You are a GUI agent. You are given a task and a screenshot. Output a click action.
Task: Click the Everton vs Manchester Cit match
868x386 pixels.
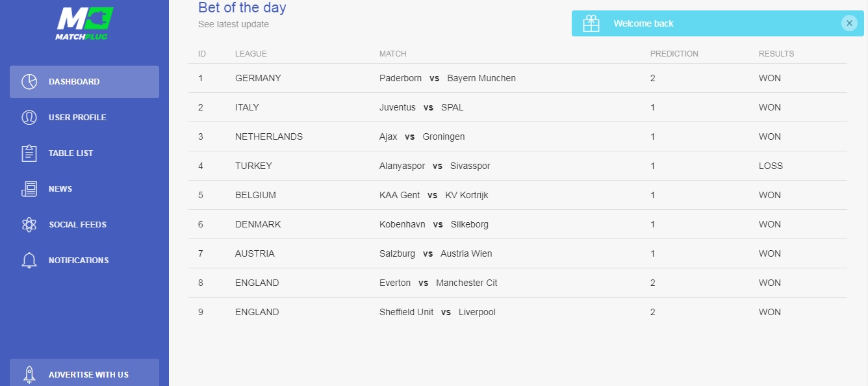439,283
